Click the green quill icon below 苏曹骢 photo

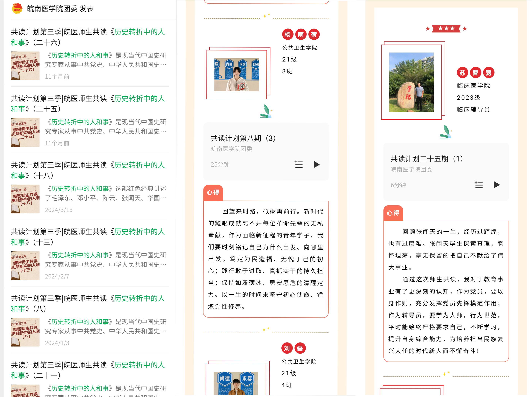pyautogui.click(x=446, y=132)
